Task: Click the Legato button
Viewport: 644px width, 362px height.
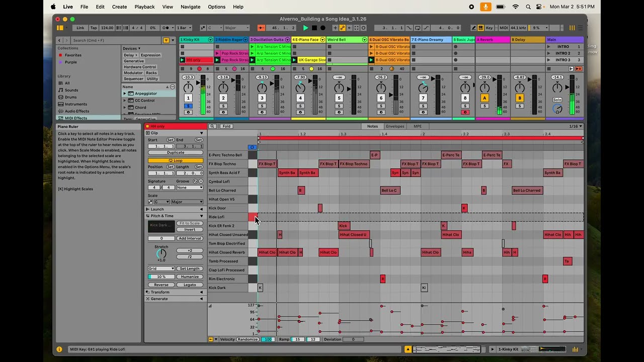Action: coord(190,285)
